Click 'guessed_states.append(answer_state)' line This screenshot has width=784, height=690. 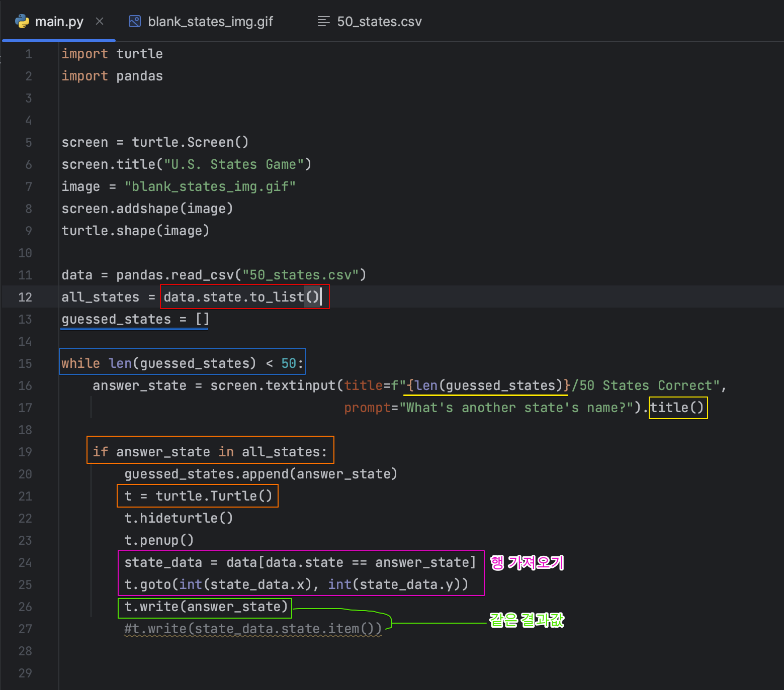(261, 474)
